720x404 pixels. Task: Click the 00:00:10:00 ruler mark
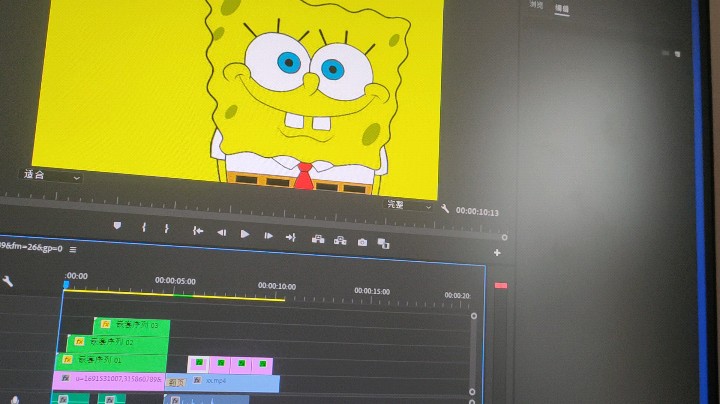click(x=277, y=286)
